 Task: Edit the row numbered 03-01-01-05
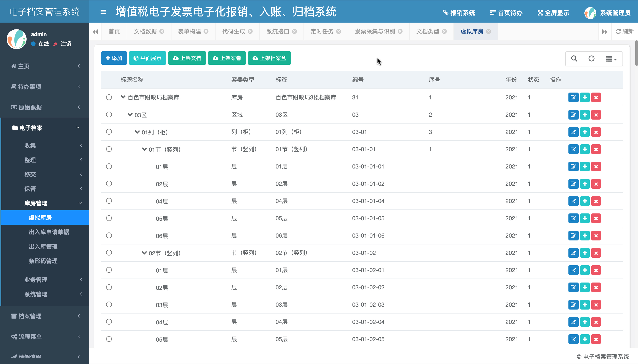pyautogui.click(x=573, y=218)
